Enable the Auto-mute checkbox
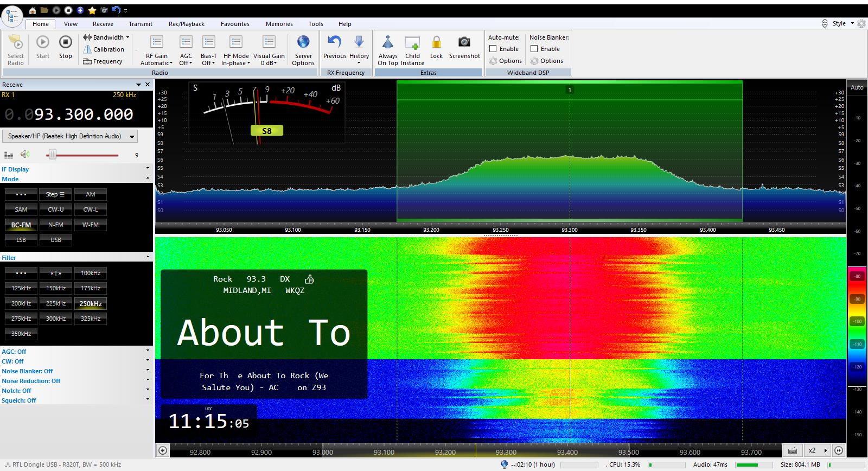The image size is (868, 471). click(493, 49)
